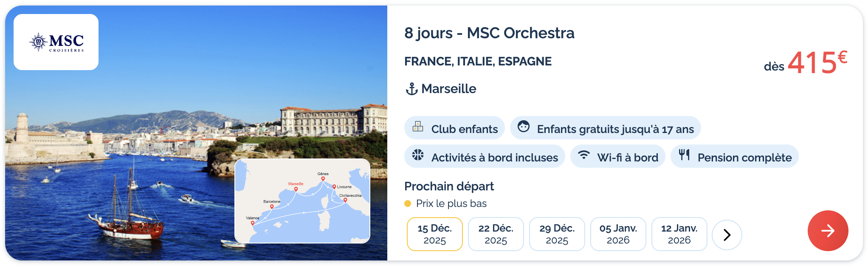Open the 8 jours MSC Orchestra title
The width and height of the screenshot is (868, 266).
click(489, 33)
